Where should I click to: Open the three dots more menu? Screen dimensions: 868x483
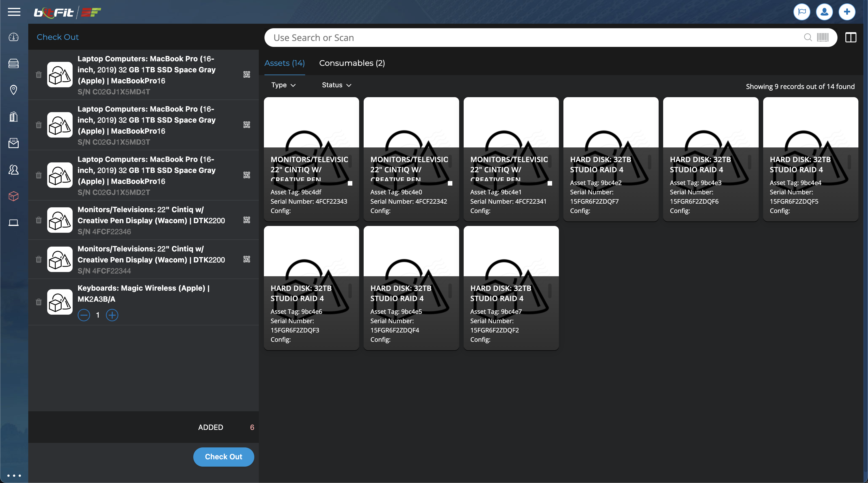click(14, 476)
